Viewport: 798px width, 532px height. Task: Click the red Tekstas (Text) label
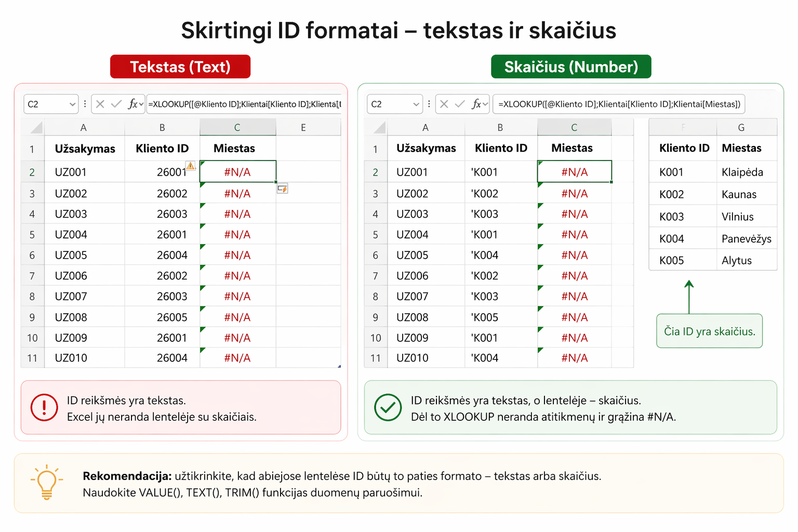point(180,66)
